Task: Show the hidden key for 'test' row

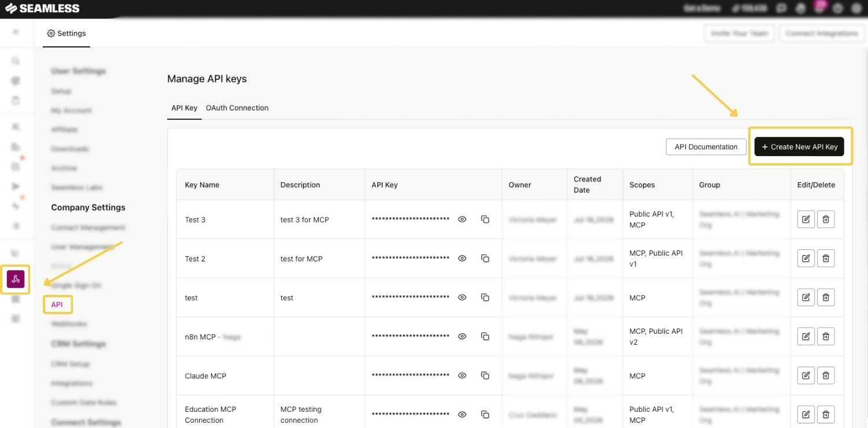Action: pos(462,297)
